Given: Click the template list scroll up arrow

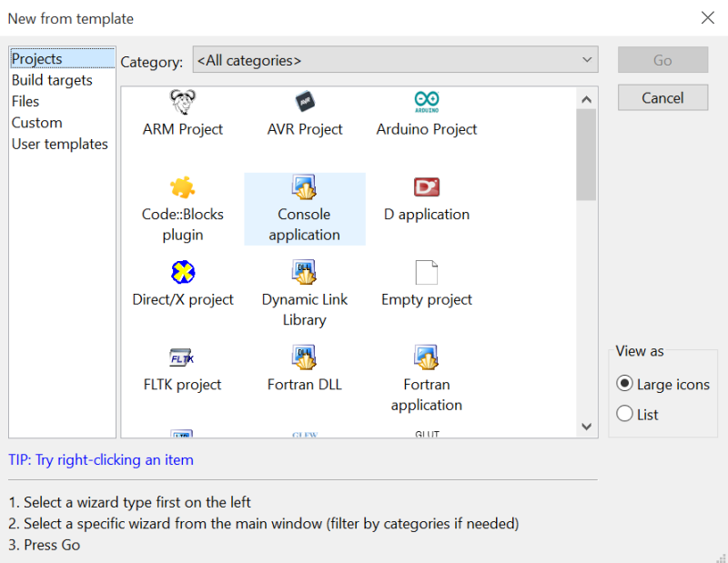Looking at the screenshot, I should tap(586, 99).
